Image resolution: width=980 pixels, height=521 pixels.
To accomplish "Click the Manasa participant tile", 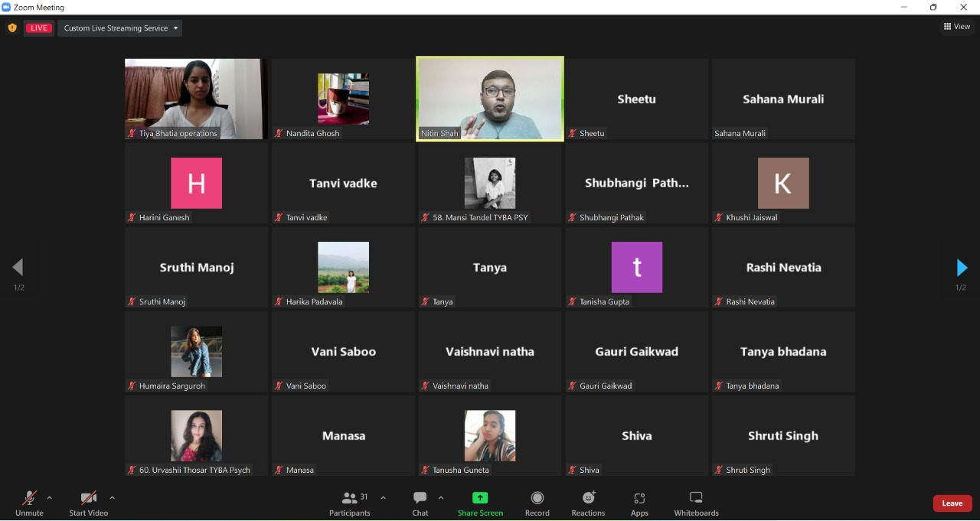I will point(343,436).
